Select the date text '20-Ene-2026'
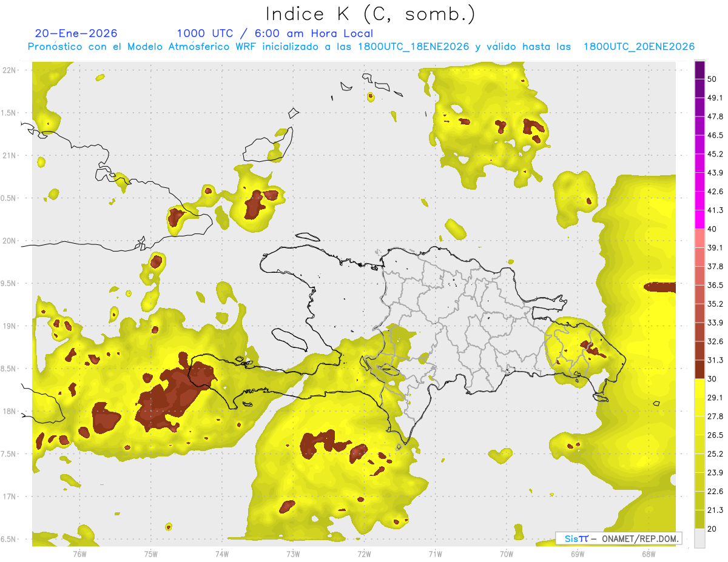The height and width of the screenshot is (562, 728). click(x=76, y=33)
